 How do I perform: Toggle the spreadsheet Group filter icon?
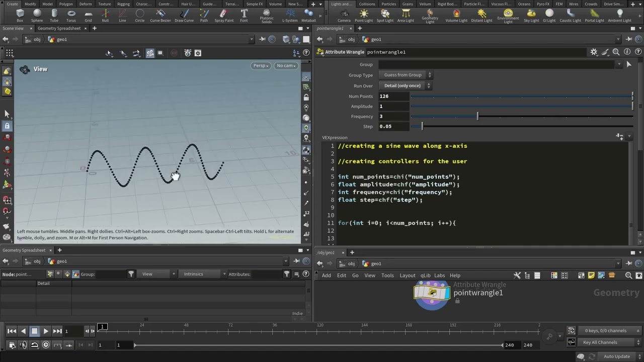coord(131,274)
